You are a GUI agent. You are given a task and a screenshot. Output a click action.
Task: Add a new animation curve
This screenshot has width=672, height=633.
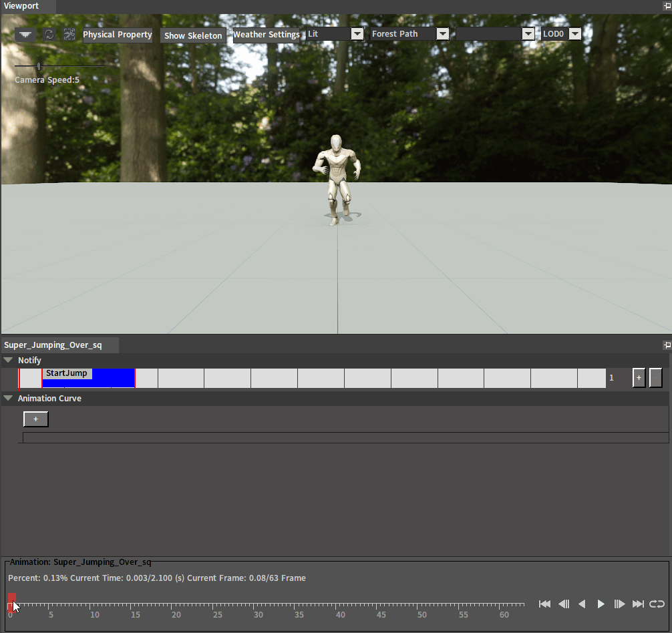tap(35, 419)
